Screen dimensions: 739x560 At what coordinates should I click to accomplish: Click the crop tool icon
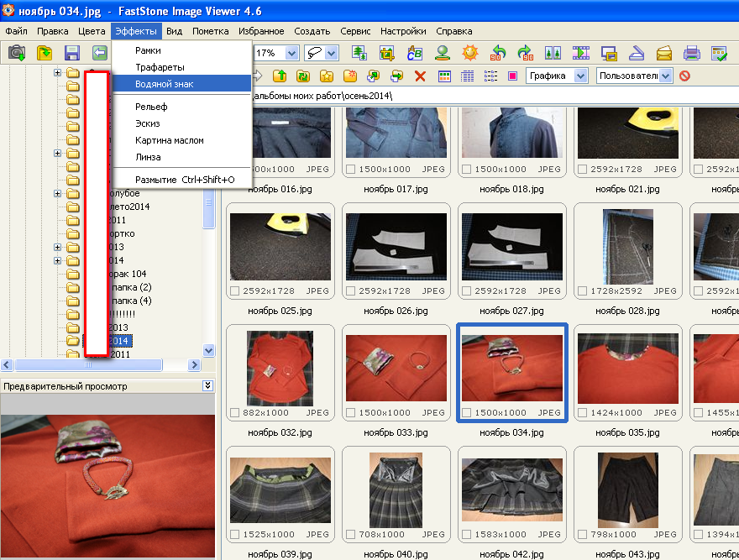pos(387,53)
